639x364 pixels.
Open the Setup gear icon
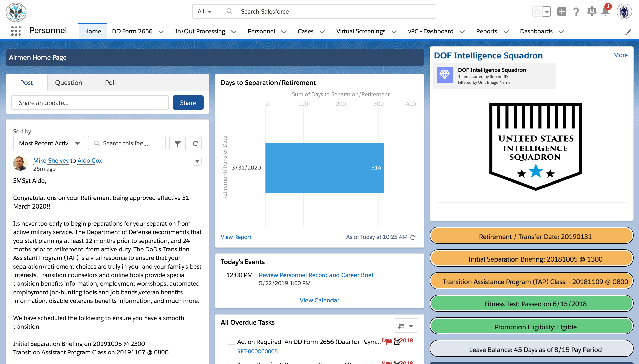591,11
